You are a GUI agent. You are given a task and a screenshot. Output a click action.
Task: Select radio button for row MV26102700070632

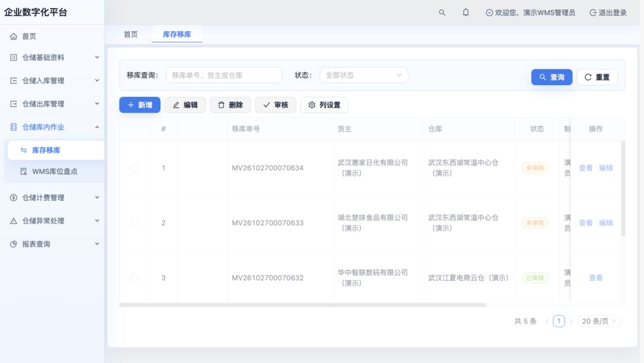[x=134, y=277]
